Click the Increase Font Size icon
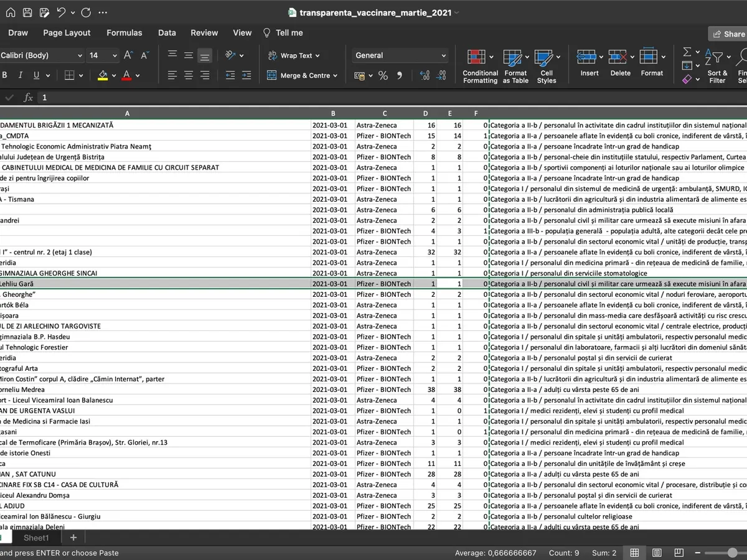 point(128,55)
